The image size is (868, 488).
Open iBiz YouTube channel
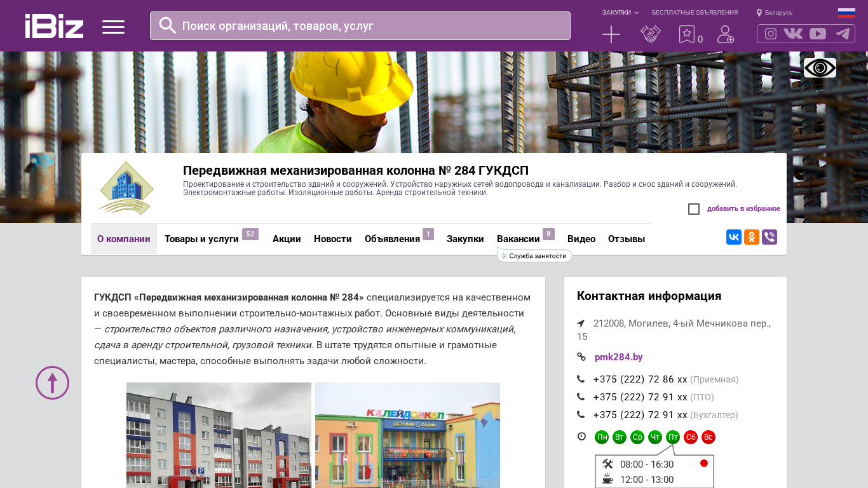(818, 34)
